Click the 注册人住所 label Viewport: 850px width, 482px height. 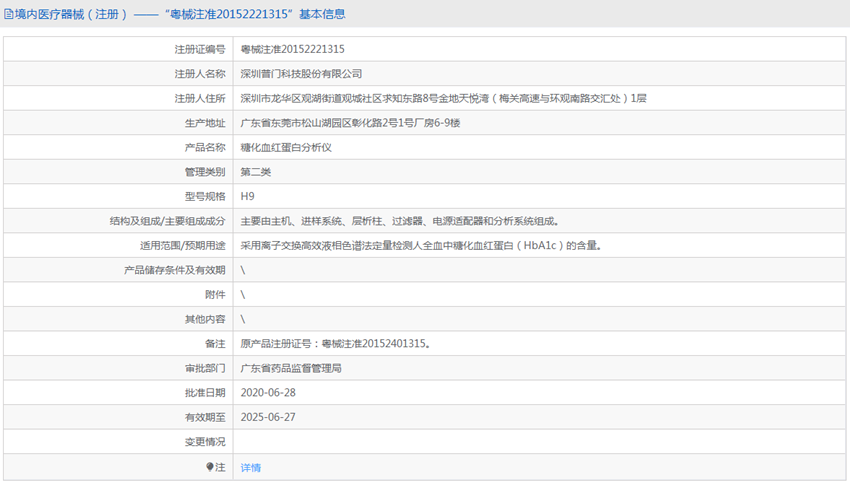pos(199,98)
